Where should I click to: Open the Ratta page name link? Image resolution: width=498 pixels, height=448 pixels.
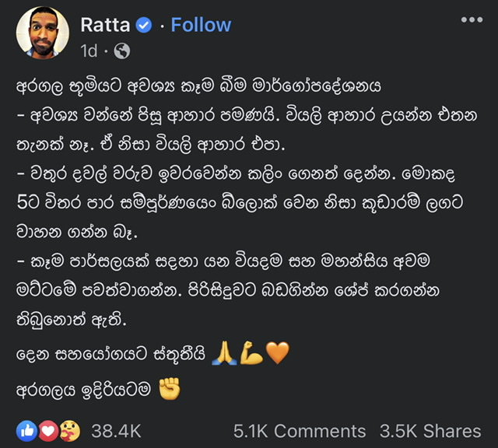point(105,25)
